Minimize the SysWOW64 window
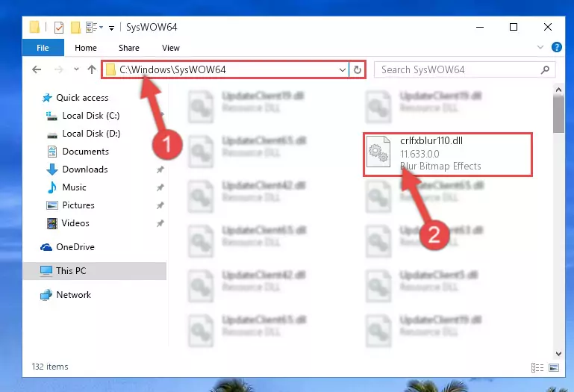This screenshot has width=574, height=392. click(x=480, y=27)
